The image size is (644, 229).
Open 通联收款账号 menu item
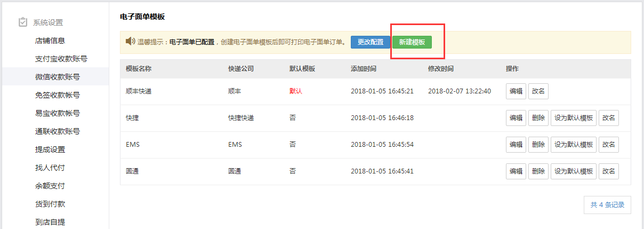[x=58, y=131]
